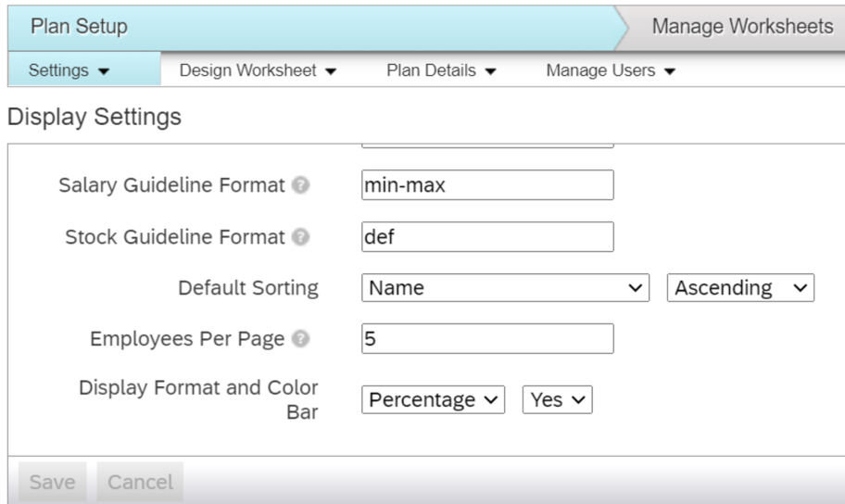Expand the Design Worksheet menu
Image resolution: width=845 pixels, height=504 pixels.
[257, 70]
